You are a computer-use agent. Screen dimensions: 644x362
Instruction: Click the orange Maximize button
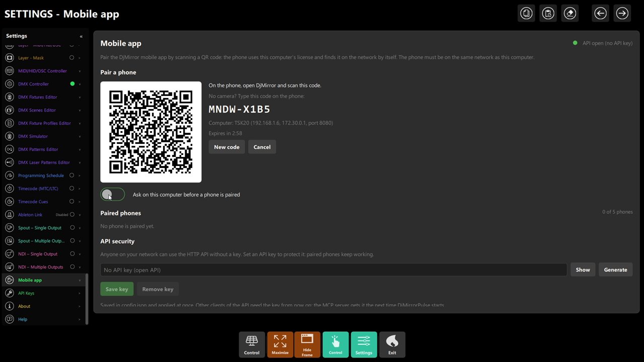pyautogui.click(x=280, y=344)
